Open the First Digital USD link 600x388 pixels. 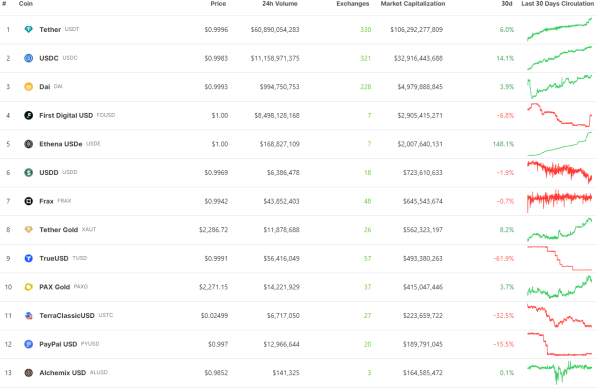pyautogui.click(x=66, y=115)
